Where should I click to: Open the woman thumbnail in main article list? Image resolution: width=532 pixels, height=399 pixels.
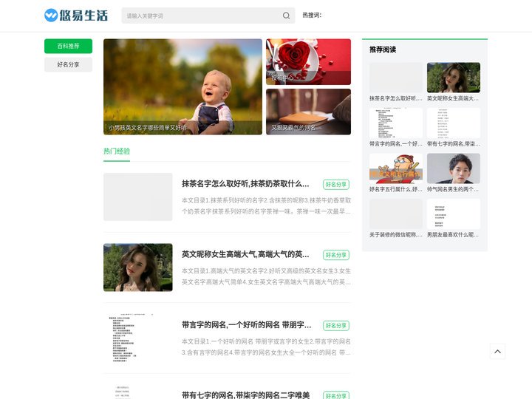tap(137, 267)
